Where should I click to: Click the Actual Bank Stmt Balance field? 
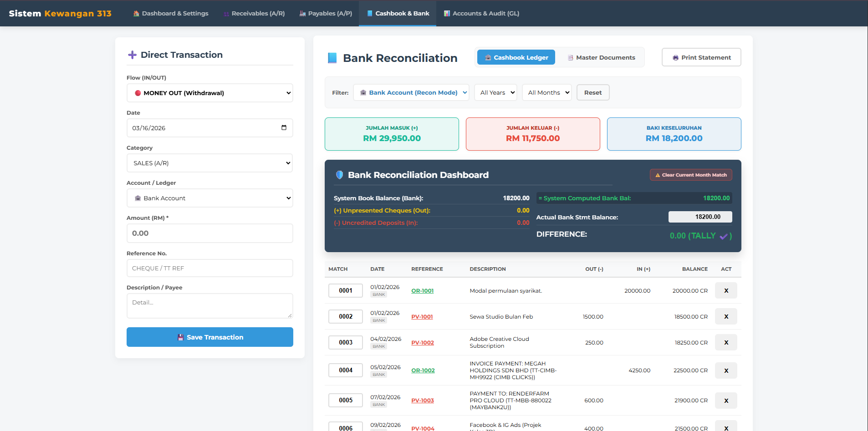(700, 217)
